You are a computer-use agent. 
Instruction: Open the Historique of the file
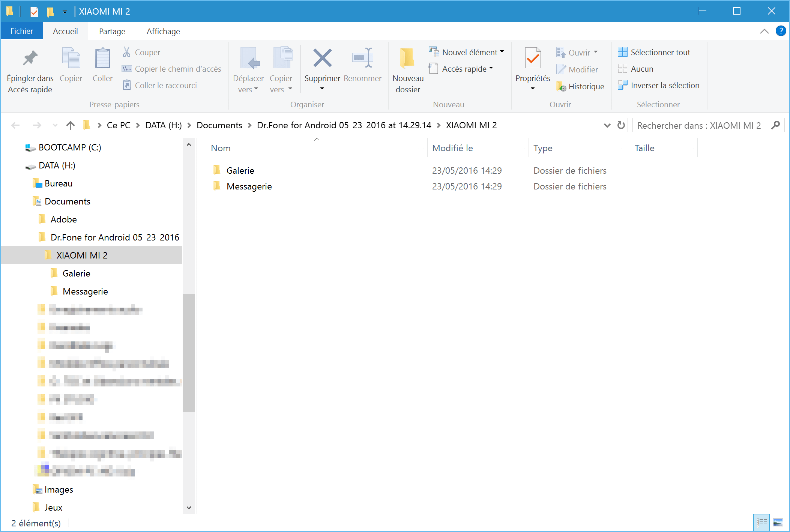580,87
